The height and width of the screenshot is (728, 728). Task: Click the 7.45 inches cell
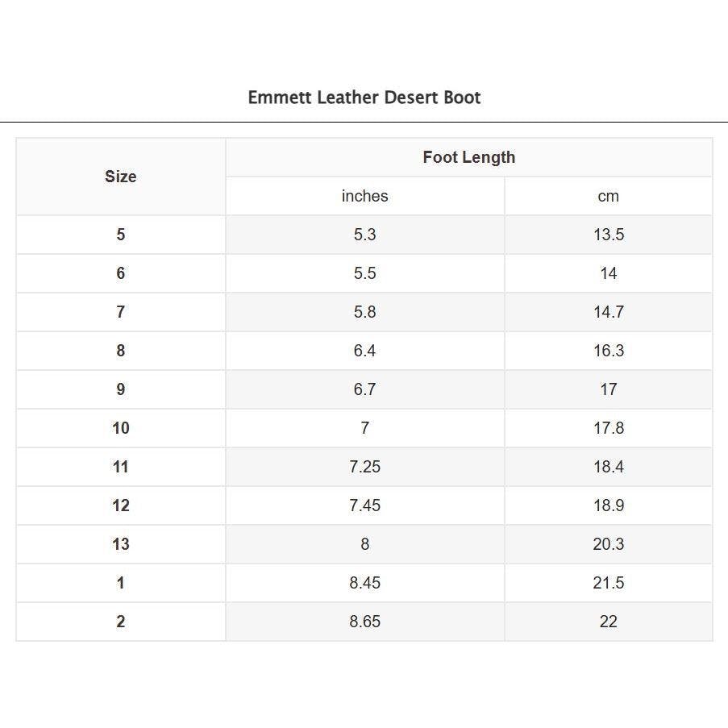[x=365, y=505]
